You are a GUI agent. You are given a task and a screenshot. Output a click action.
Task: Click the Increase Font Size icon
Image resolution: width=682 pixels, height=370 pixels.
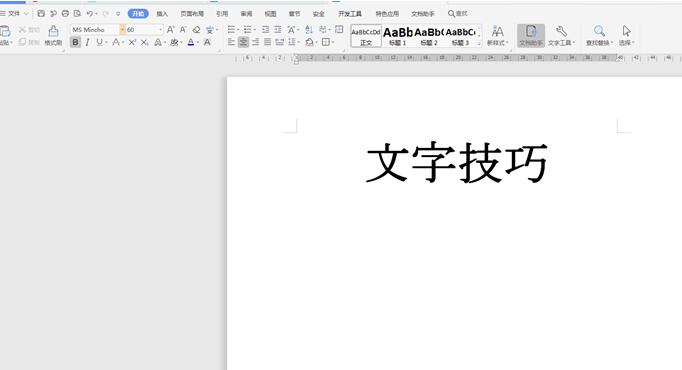170,30
